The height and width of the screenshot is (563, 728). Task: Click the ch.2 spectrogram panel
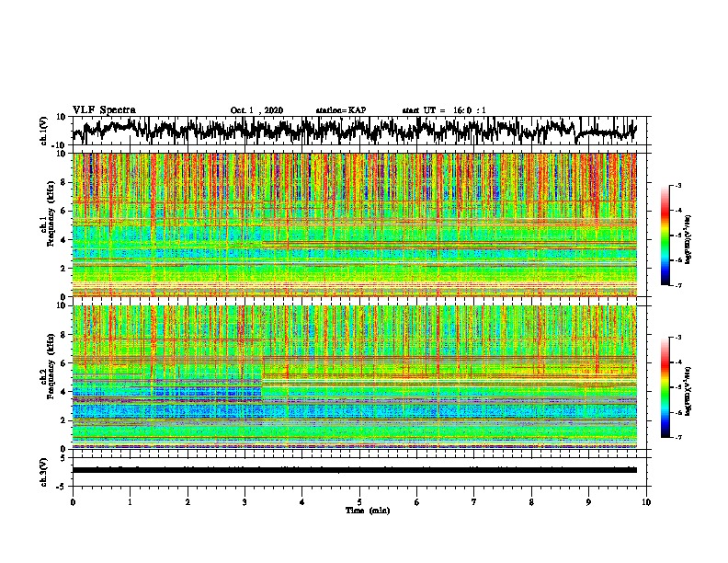(354, 377)
